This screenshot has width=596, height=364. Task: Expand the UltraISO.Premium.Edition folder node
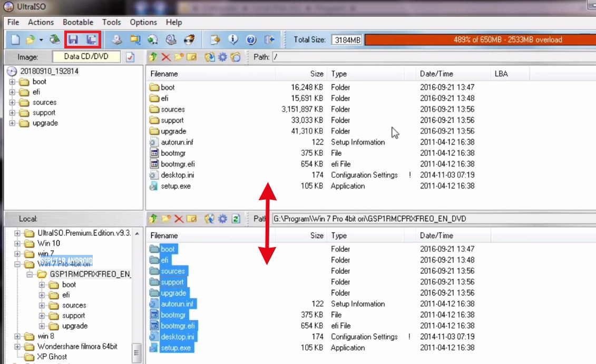tap(17, 233)
